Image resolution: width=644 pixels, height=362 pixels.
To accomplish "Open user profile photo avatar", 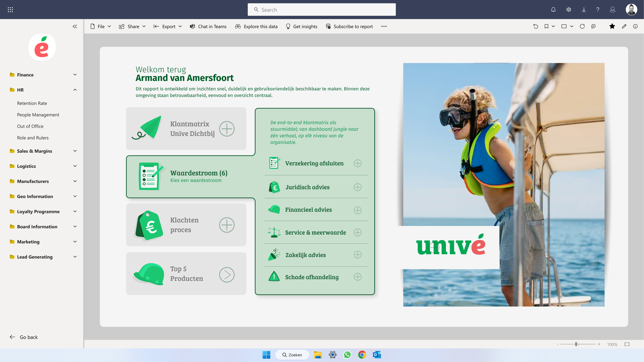I will pyautogui.click(x=631, y=10).
